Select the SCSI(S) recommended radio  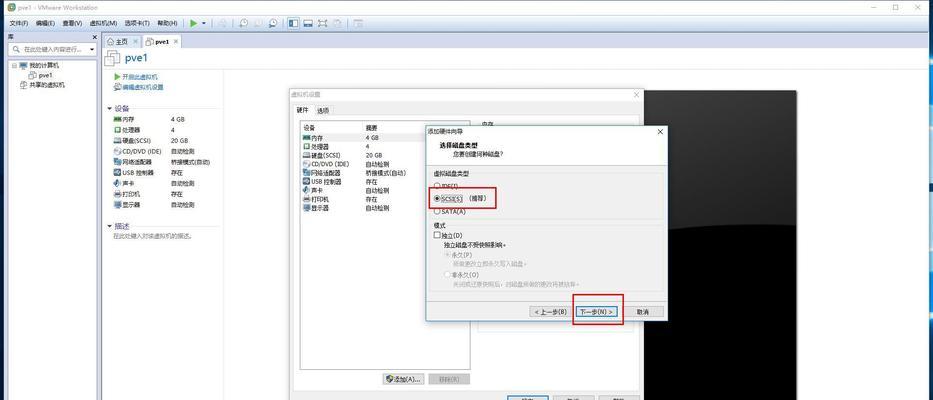pos(437,199)
